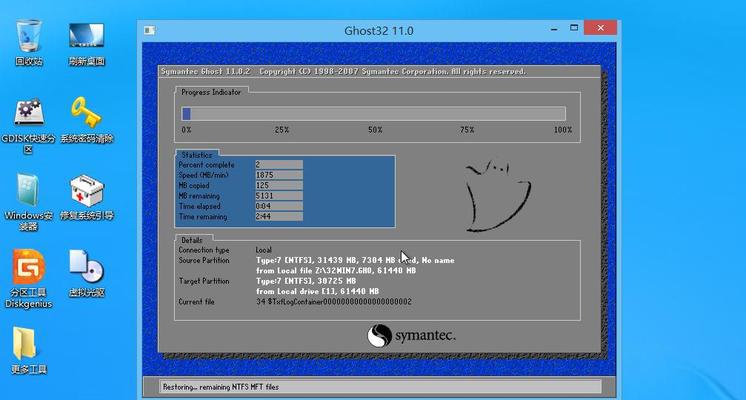Open the GDISK quick partition icon
The width and height of the screenshot is (746, 400).
[x=29, y=126]
